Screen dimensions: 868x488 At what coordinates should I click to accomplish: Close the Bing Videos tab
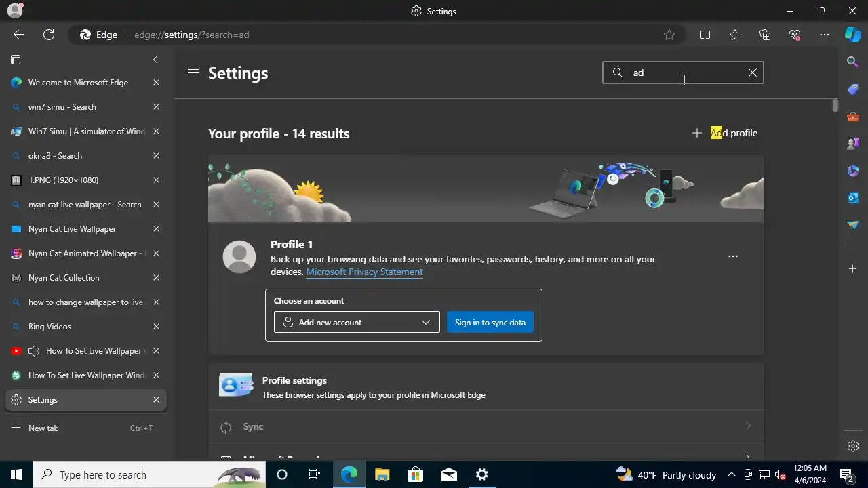156,327
